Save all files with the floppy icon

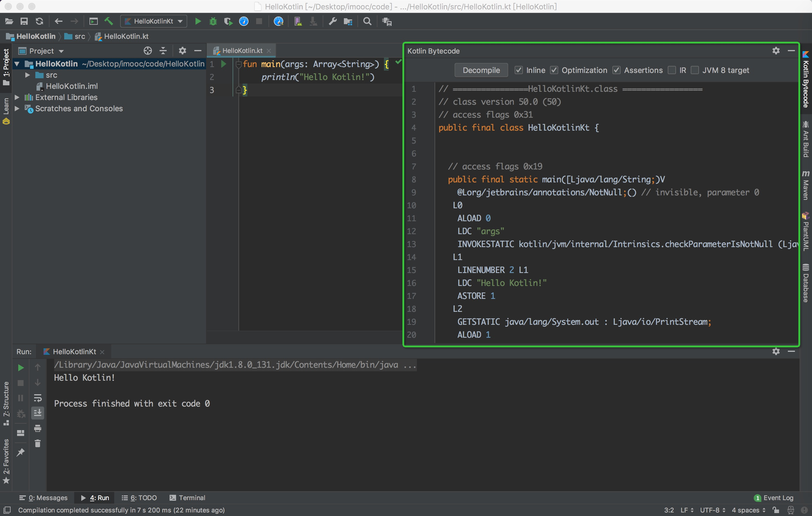(x=24, y=21)
